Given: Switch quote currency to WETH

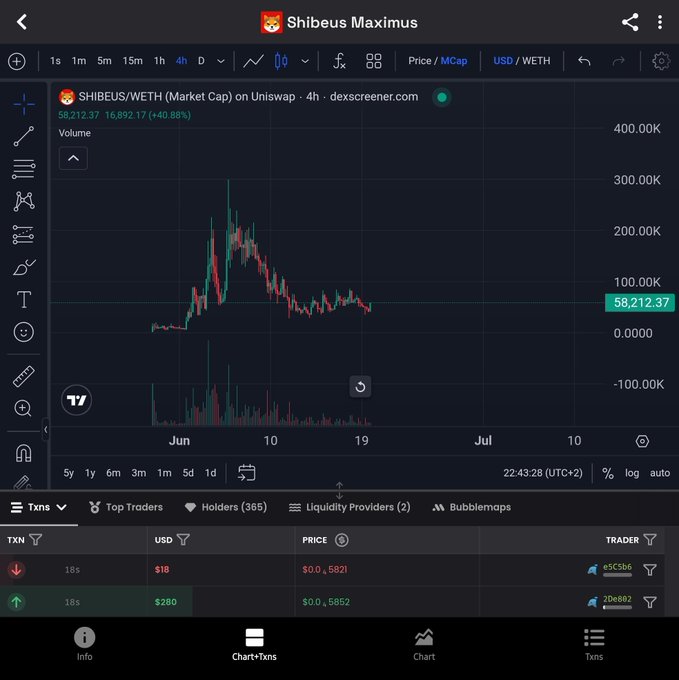Looking at the screenshot, I should click(x=536, y=61).
